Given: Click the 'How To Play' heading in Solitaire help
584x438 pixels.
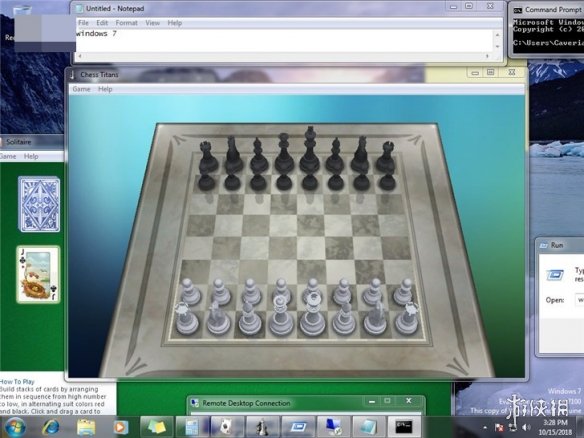Looking at the screenshot, I should click(17, 381).
